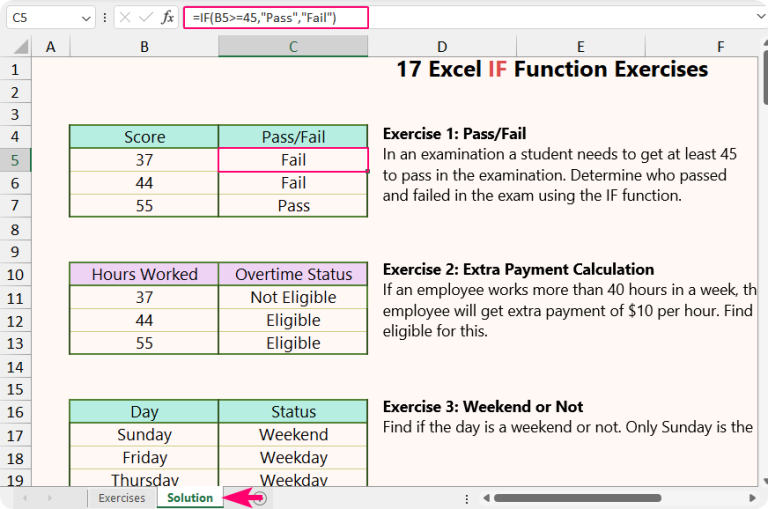Select the Weekday cell in row 18
This screenshot has width=768, height=509.
[x=293, y=458]
